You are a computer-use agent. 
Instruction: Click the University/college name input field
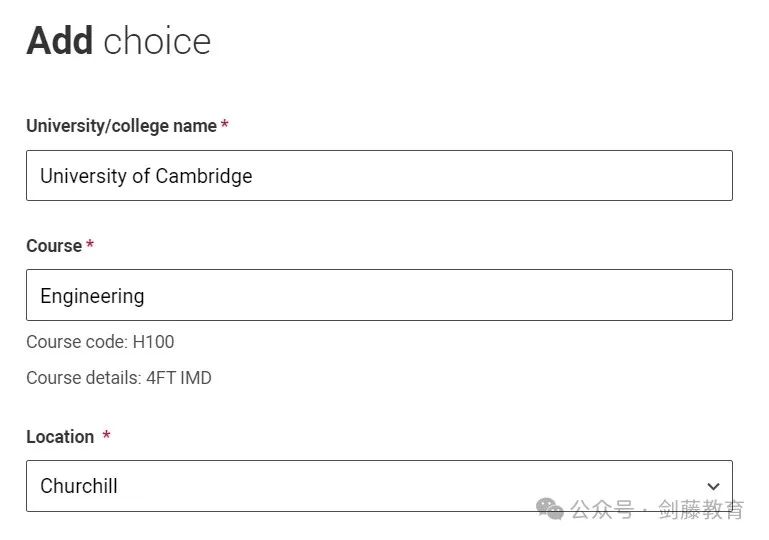click(379, 176)
